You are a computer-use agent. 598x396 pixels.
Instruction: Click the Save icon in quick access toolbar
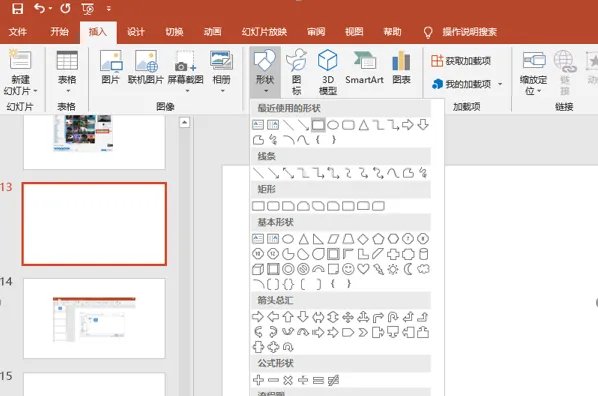(17, 8)
